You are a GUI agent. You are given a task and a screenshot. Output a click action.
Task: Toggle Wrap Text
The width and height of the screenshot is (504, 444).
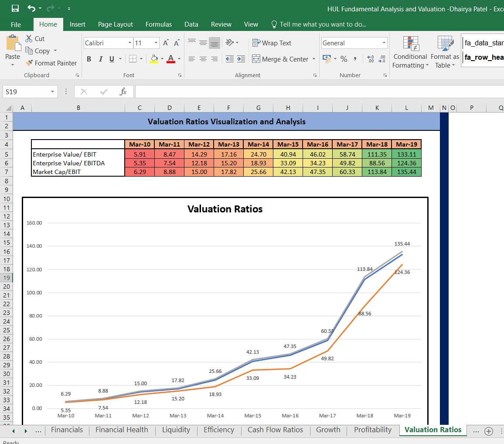pyautogui.click(x=272, y=43)
